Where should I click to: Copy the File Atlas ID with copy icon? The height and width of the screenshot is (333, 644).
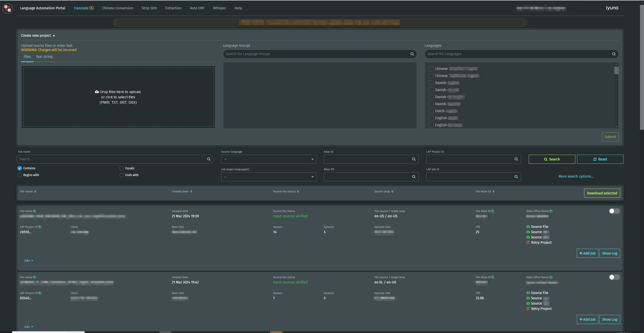pyautogui.click(x=492, y=211)
